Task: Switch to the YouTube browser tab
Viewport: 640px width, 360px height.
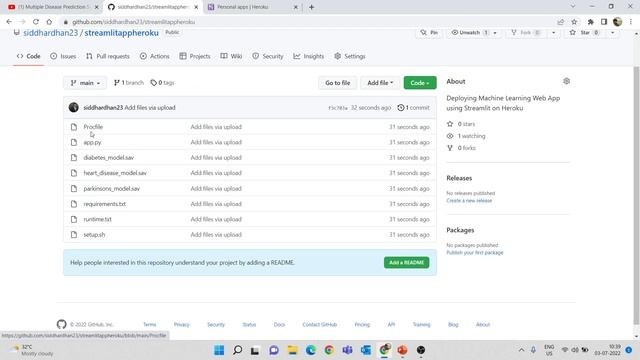Action: point(53,7)
